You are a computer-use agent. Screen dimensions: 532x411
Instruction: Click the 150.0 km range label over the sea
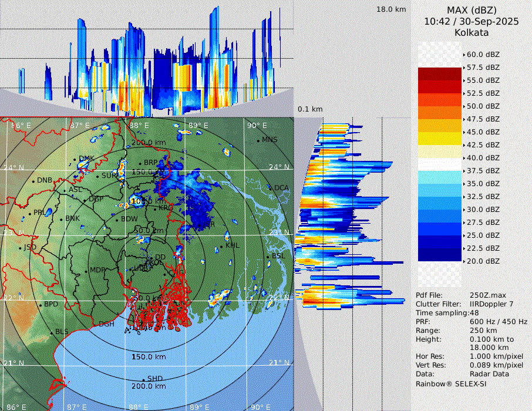tap(149, 357)
